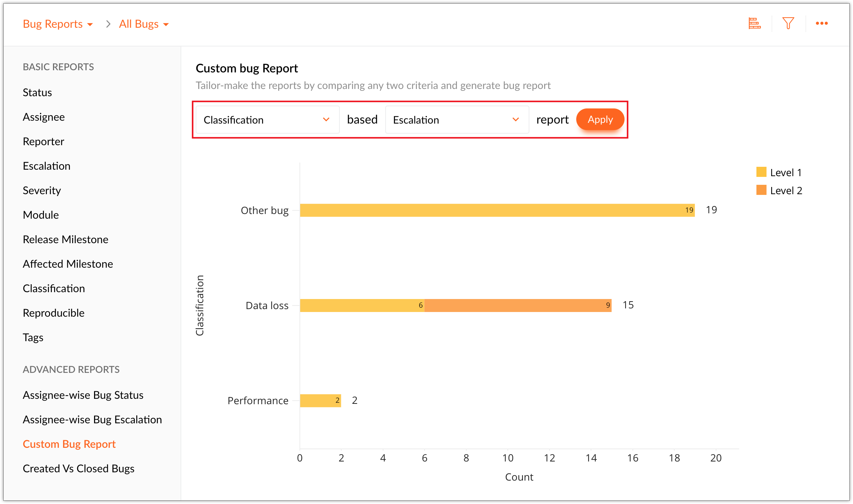Open the Status basic report
This screenshot has height=504, width=853.
(37, 93)
